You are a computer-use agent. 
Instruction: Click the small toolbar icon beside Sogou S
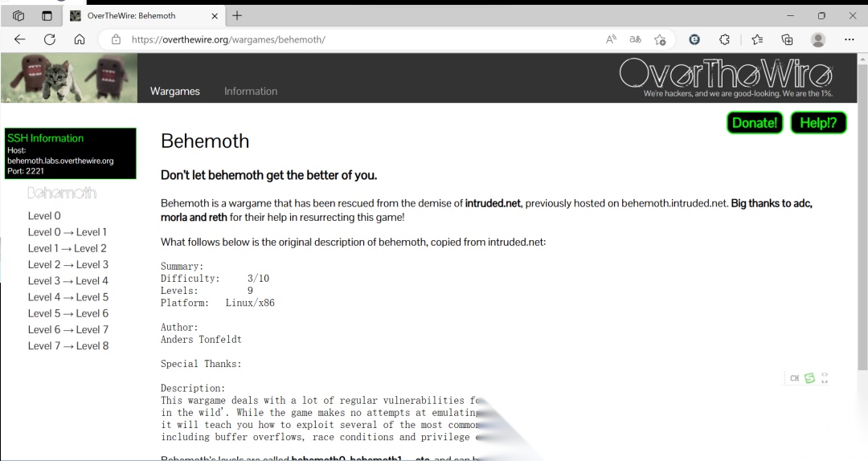[x=825, y=378]
